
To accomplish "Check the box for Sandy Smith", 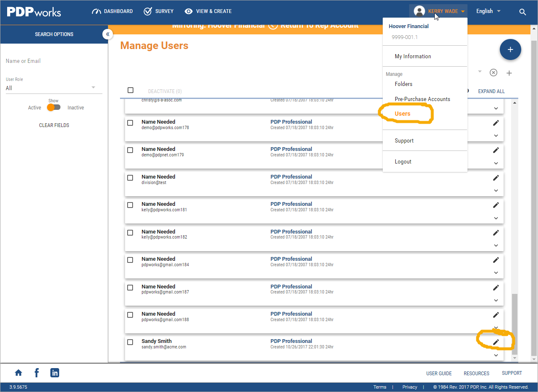I will [x=130, y=342].
